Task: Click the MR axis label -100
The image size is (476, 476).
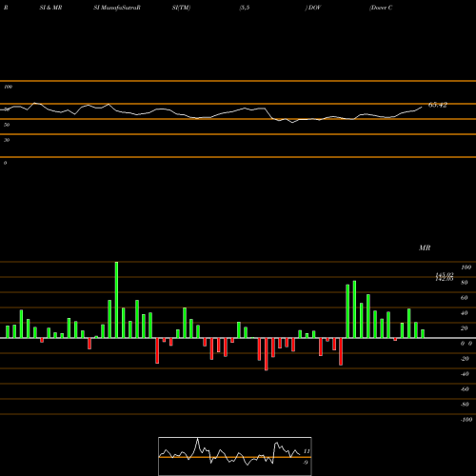Action: point(466,420)
